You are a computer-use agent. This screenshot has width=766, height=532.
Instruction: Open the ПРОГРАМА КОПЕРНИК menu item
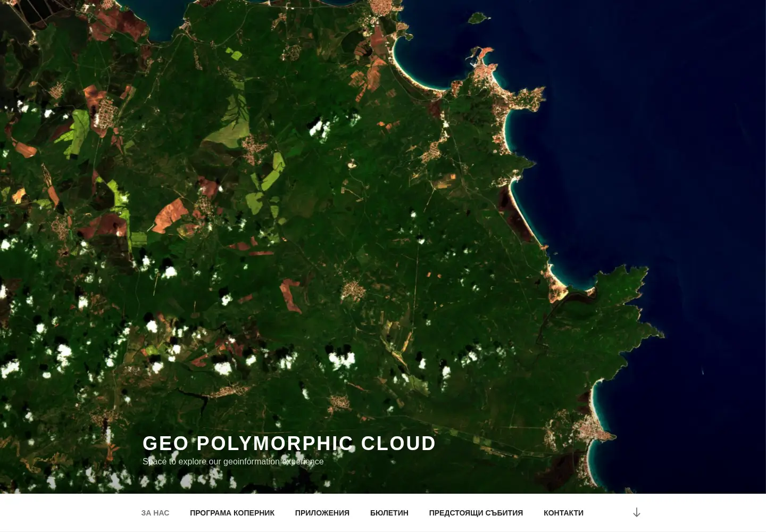coord(232,513)
